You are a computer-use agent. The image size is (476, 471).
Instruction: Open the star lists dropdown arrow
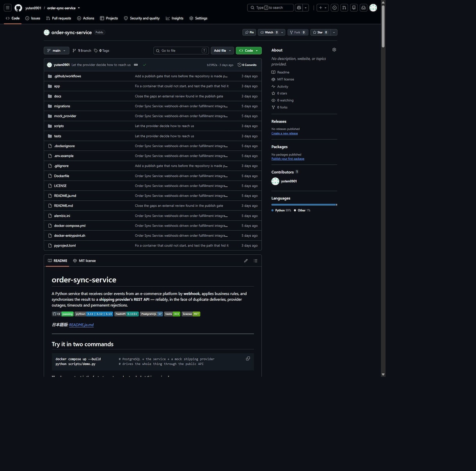pyautogui.click(x=334, y=32)
